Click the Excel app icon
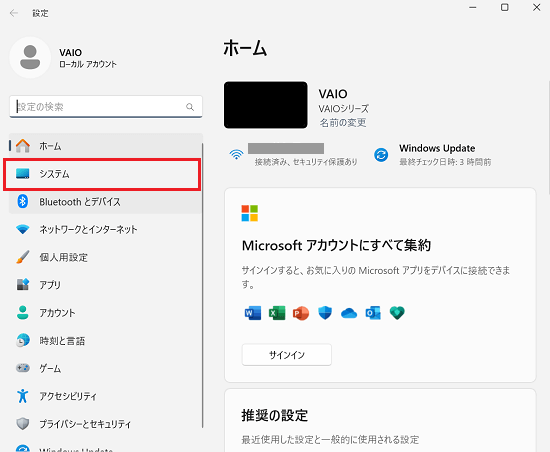This screenshot has height=452, width=550. pyautogui.click(x=277, y=313)
